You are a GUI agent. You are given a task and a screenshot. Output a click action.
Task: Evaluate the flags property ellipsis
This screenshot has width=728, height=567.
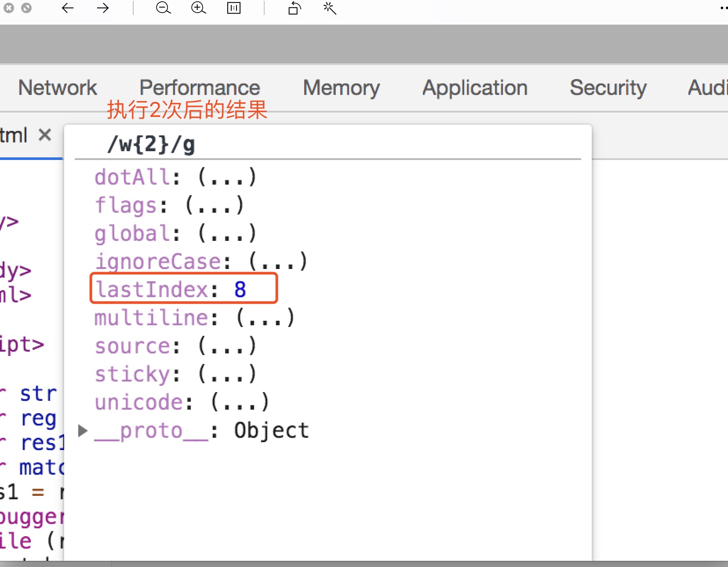214,205
